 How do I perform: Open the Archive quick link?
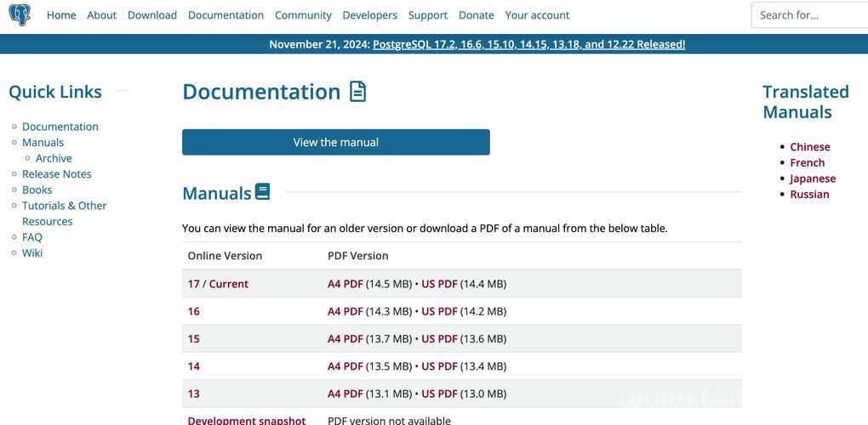(x=54, y=158)
